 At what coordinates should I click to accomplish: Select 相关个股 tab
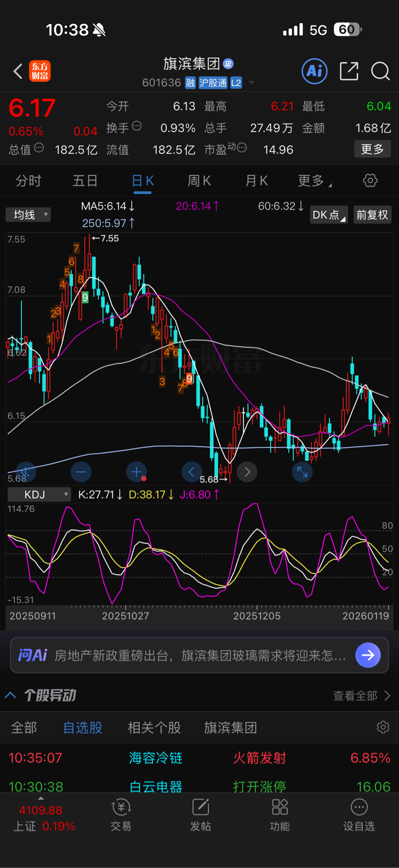(x=154, y=728)
